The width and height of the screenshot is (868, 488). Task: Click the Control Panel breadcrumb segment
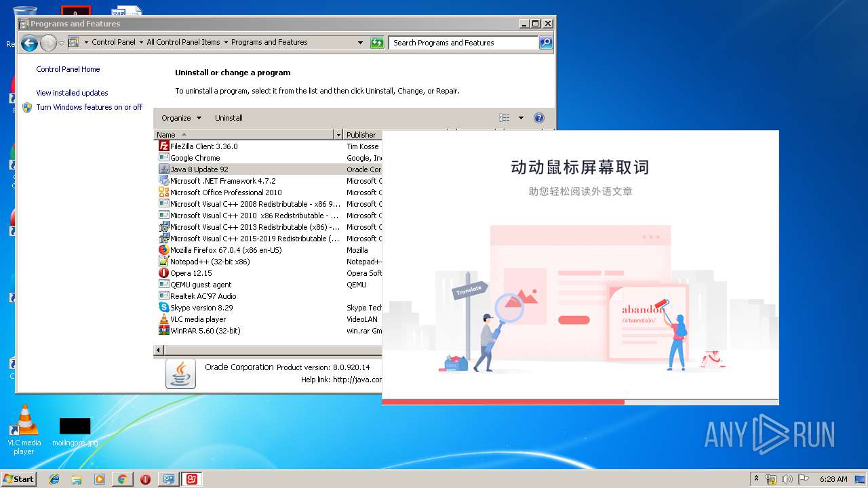[x=113, y=42]
